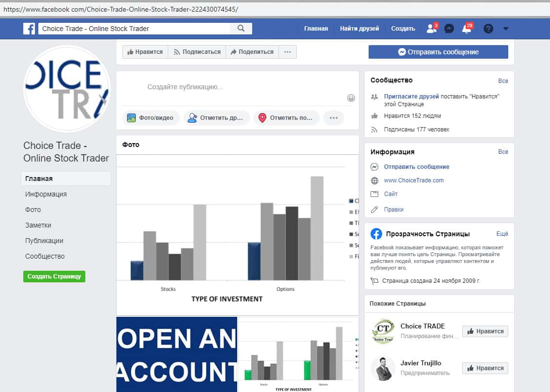Open the small green-bar chart photo
The width and height of the screenshot is (550, 392).
(298, 355)
